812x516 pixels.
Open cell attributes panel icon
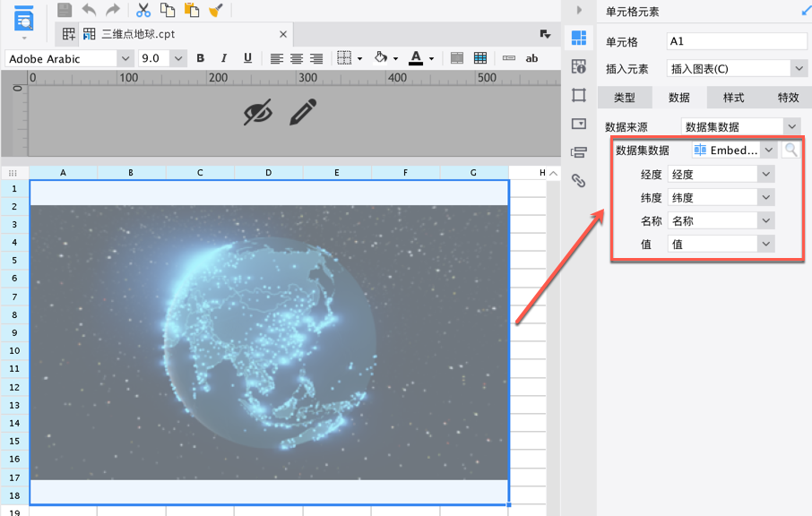coord(578,66)
